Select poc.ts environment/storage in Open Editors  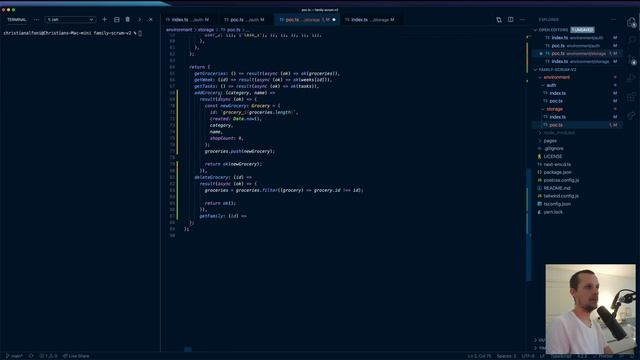[x=578, y=53]
